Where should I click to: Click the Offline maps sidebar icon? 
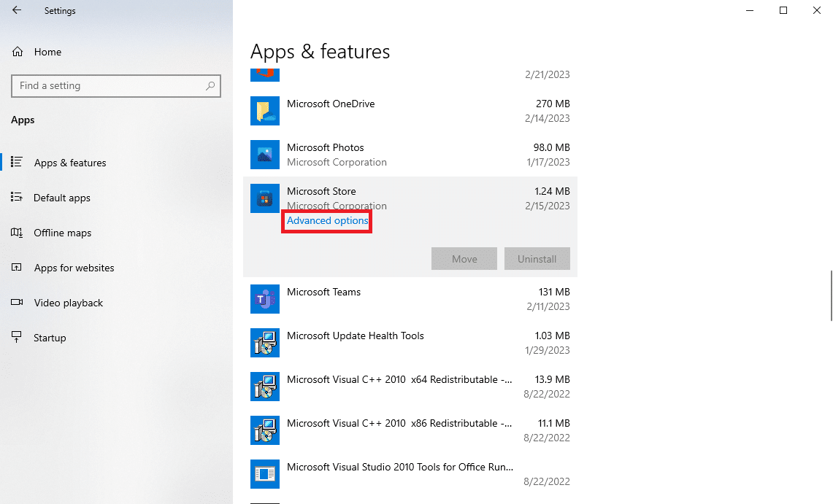(17, 233)
